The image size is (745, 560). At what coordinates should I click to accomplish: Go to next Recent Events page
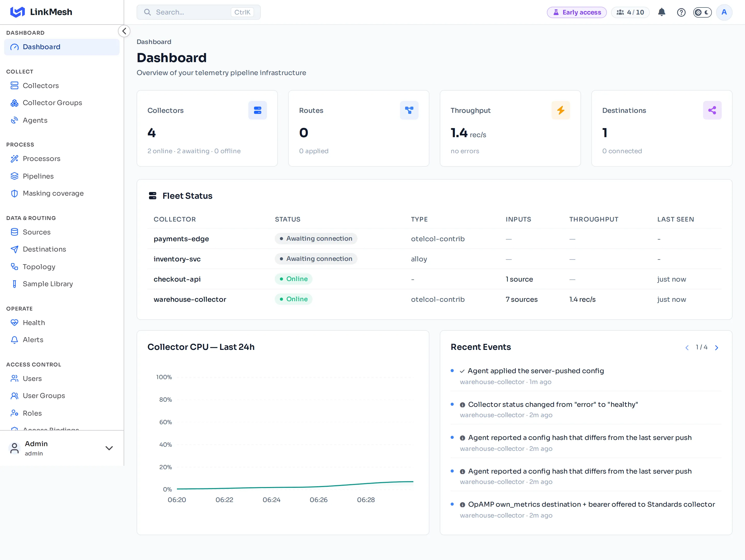click(717, 348)
